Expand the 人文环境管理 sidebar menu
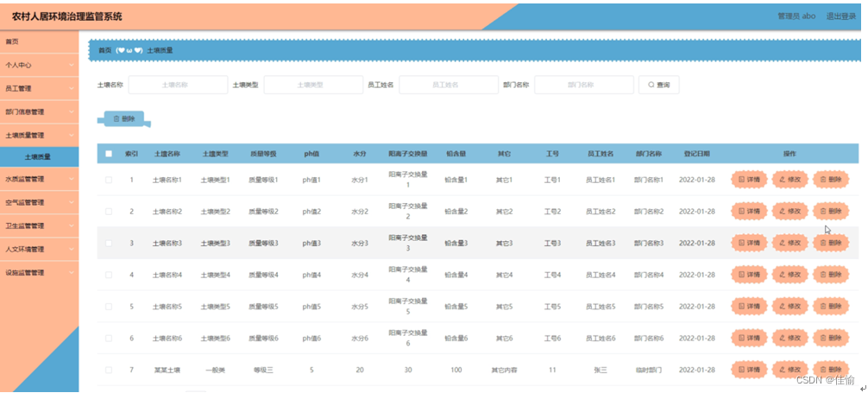Image resolution: width=868 pixels, height=393 pixels. coord(40,249)
